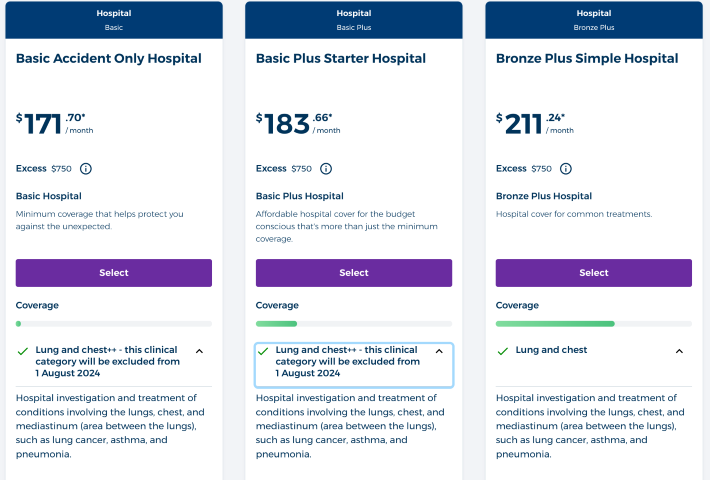Collapse Lung and chest in Bronze Plus Simple

[679, 351]
